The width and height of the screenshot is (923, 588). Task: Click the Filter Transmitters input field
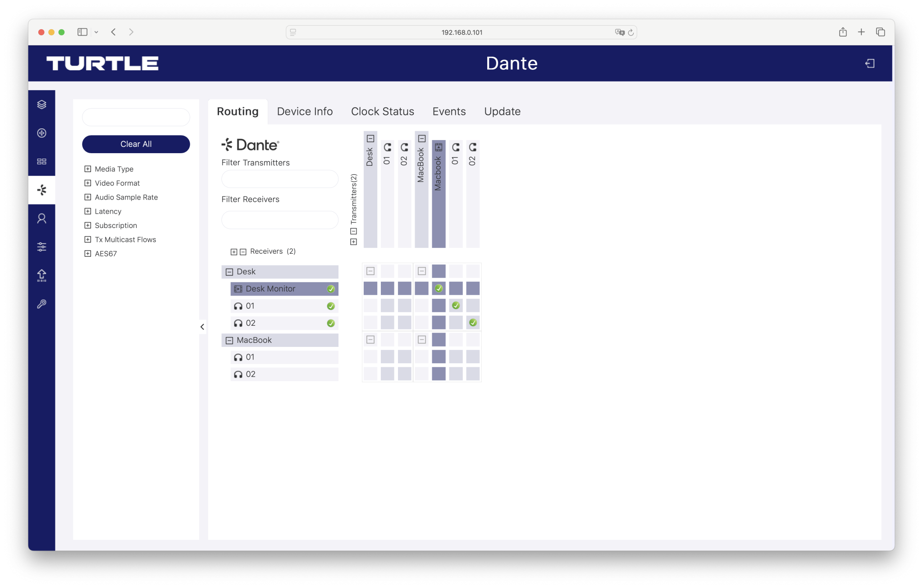(279, 179)
